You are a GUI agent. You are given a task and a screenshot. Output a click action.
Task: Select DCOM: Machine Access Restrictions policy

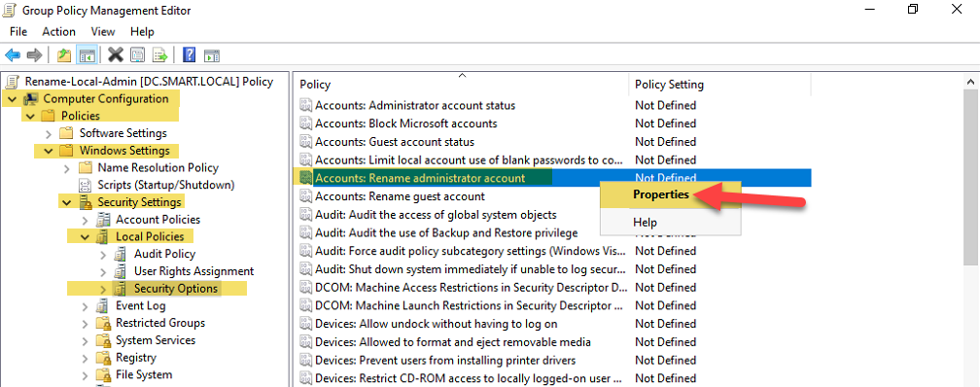[x=471, y=288]
